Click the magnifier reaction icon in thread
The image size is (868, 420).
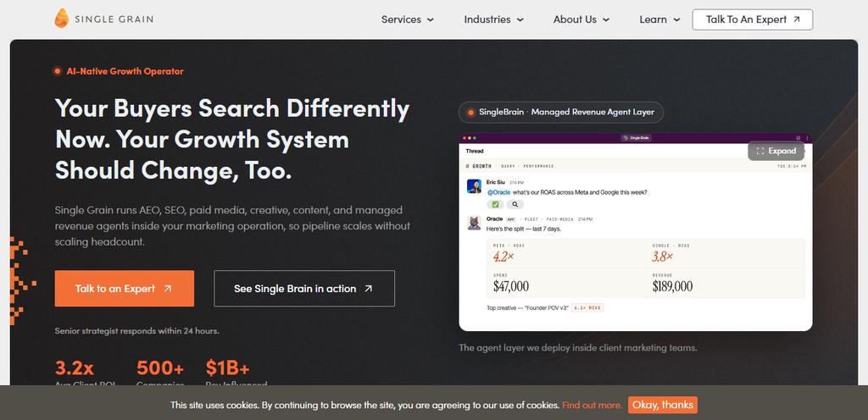click(x=515, y=204)
